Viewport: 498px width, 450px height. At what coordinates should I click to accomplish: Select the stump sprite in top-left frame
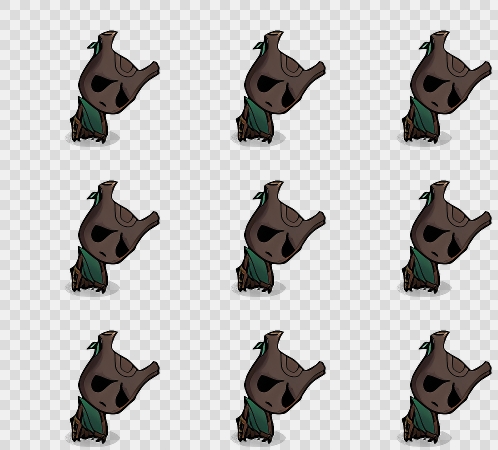tap(113, 87)
